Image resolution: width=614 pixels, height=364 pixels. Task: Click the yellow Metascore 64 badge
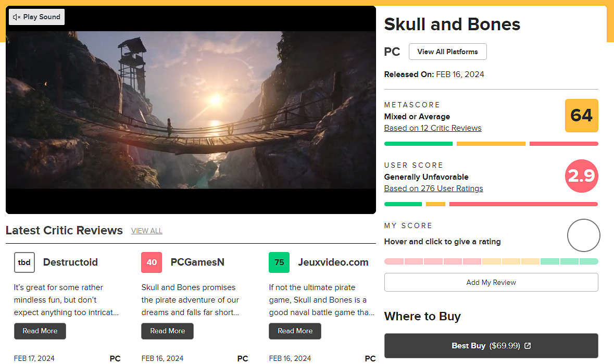[x=581, y=116]
